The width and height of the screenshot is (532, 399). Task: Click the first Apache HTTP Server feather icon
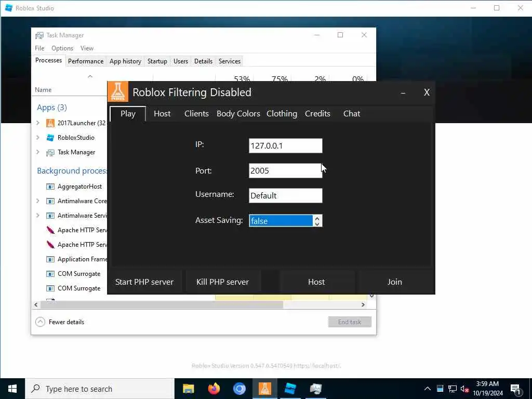click(x=50, y=230)
